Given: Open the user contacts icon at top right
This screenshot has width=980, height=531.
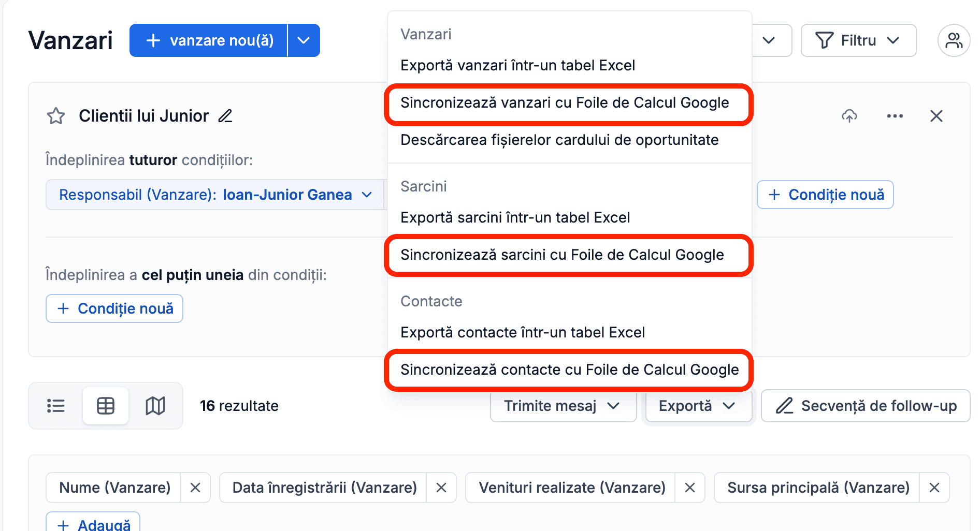Looking at the screenshot, I should [954, 40].
